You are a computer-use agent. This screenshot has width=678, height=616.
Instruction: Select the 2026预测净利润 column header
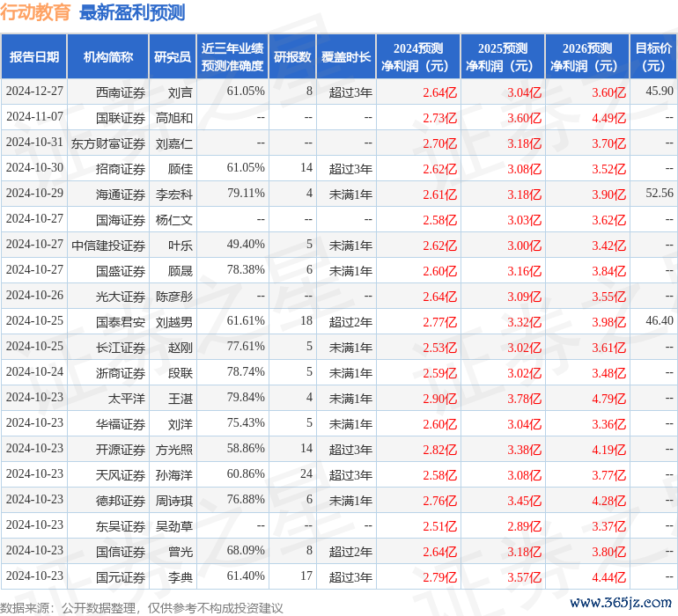coord(587,56)
